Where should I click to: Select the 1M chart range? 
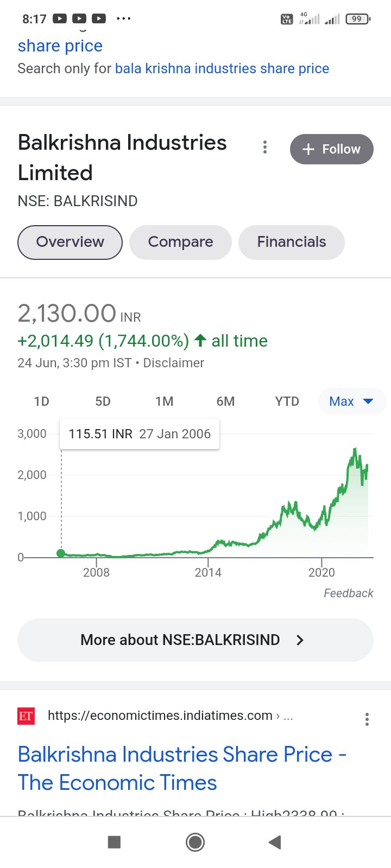pyautogui.click(x=164, y=401)
